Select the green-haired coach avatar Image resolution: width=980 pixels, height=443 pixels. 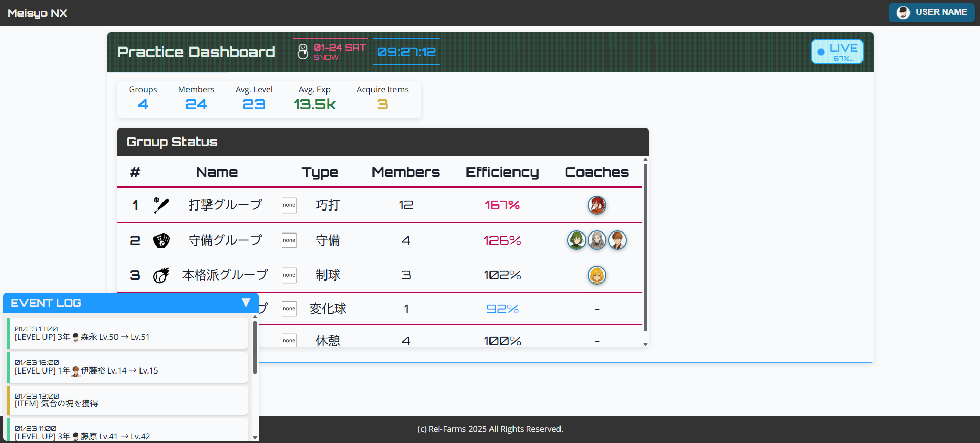576,240
